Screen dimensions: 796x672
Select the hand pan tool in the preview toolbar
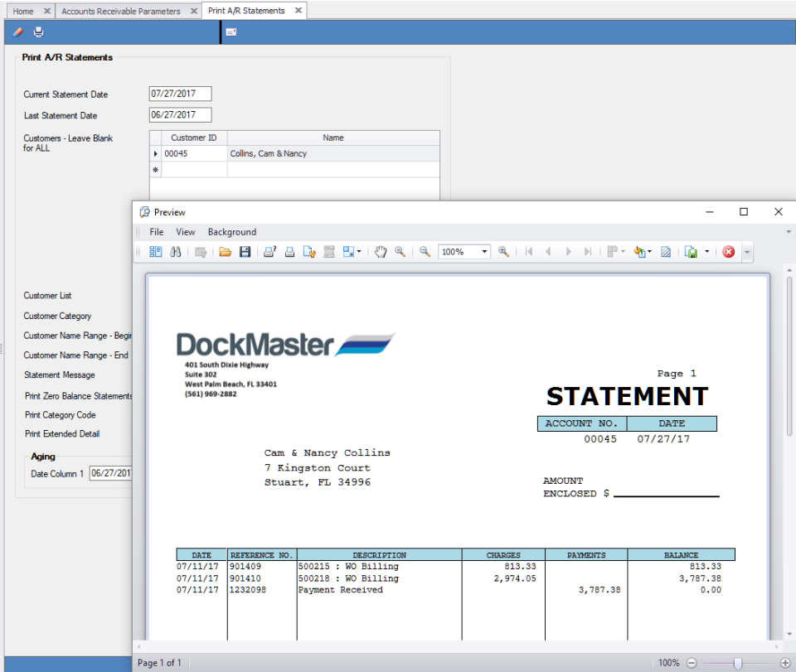pyautogui.click(x=381, y=251)
